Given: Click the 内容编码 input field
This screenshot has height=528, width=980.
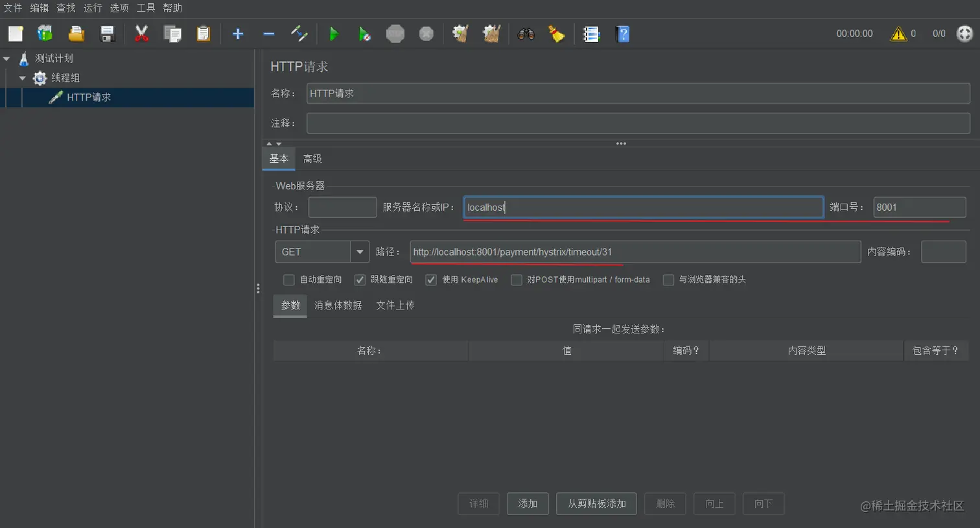Looking at the screenshot, I should [944, 252].
